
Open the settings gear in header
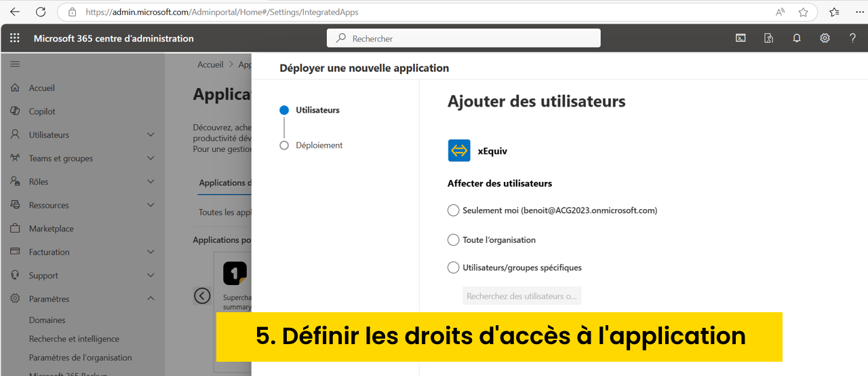(x=825, y=38)
